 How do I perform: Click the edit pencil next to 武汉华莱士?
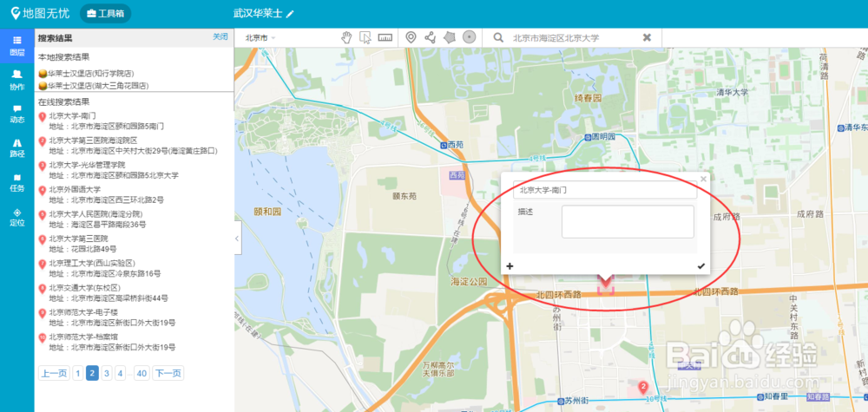click(x=290, y=14)
